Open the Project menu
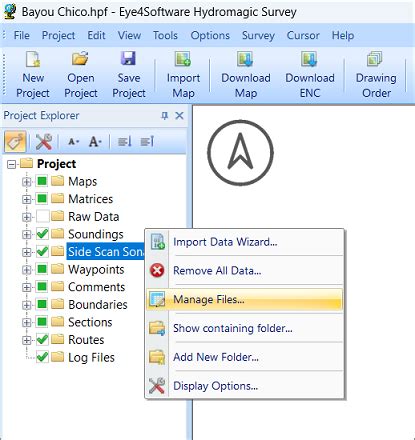The image size is (415, 440). [x=58, y=35]
